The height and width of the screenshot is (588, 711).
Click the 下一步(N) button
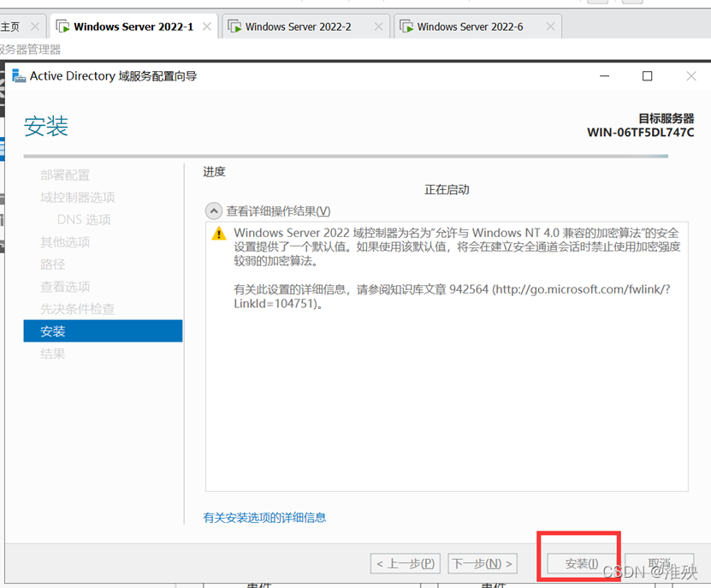[483, 563]
